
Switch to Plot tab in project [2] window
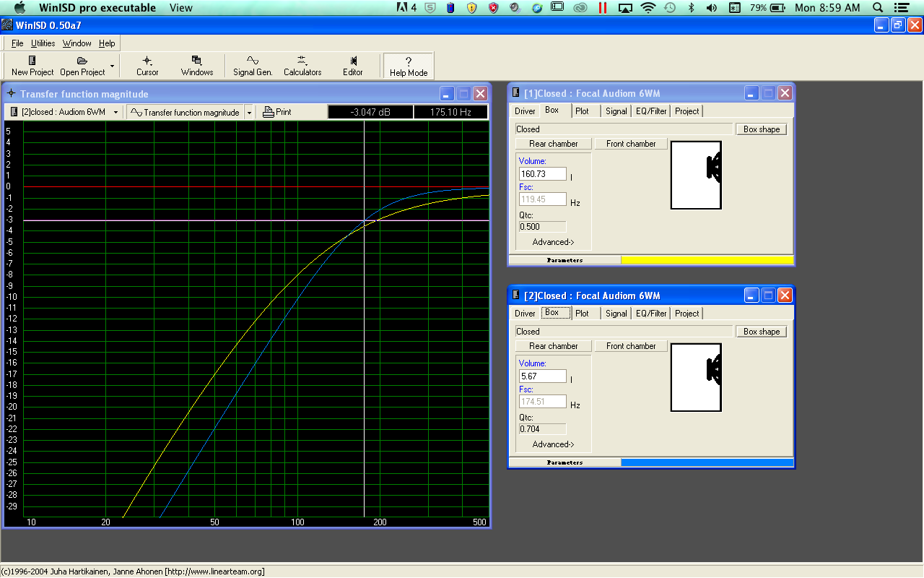pos(582,313)
